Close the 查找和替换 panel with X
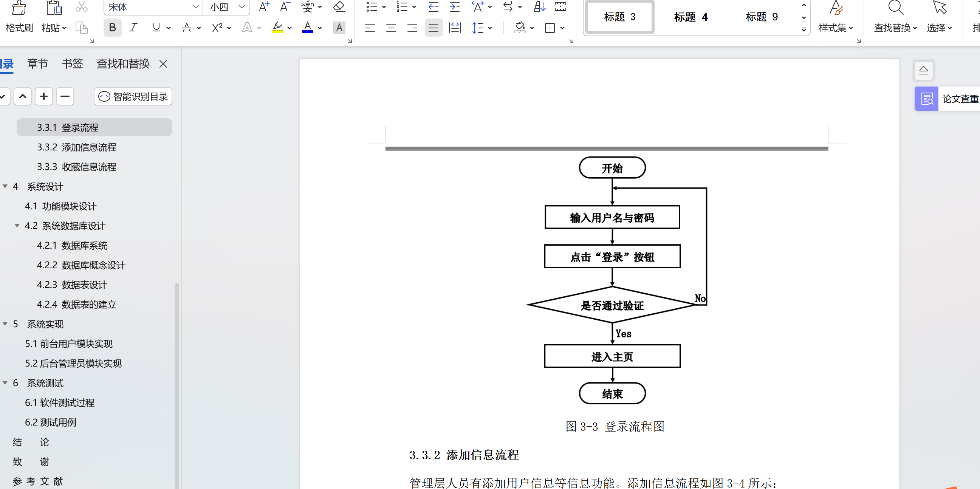980x489 pixels. 163,64
